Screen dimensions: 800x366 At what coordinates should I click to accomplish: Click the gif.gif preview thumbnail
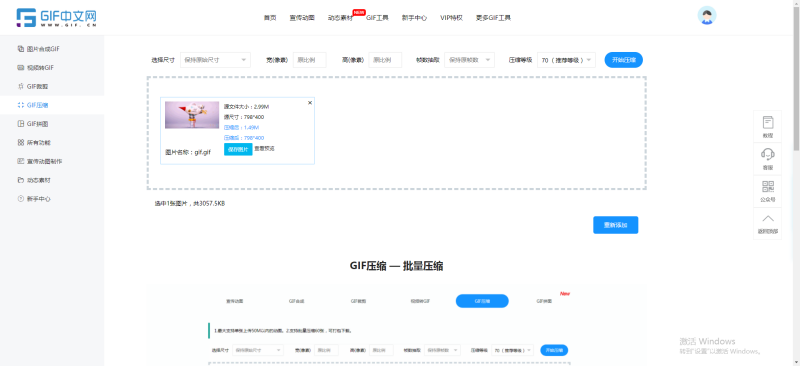[x=192, y=115]
